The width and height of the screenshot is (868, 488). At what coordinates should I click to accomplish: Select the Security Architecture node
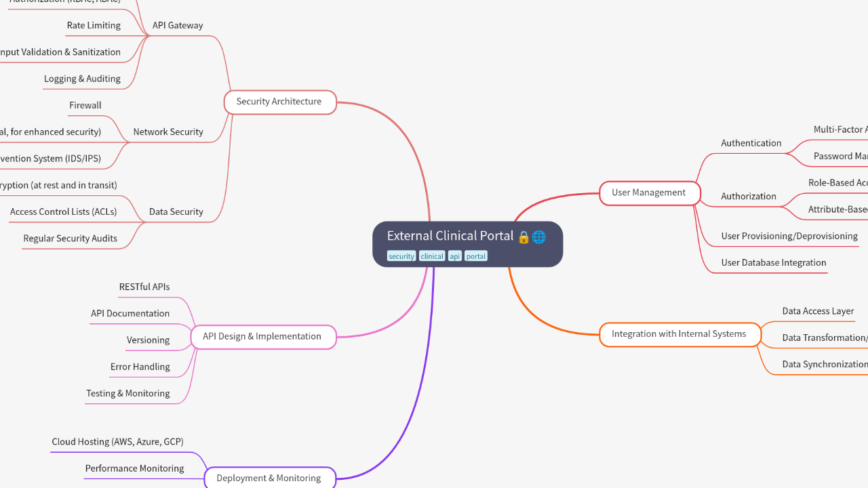pos(280,102)
